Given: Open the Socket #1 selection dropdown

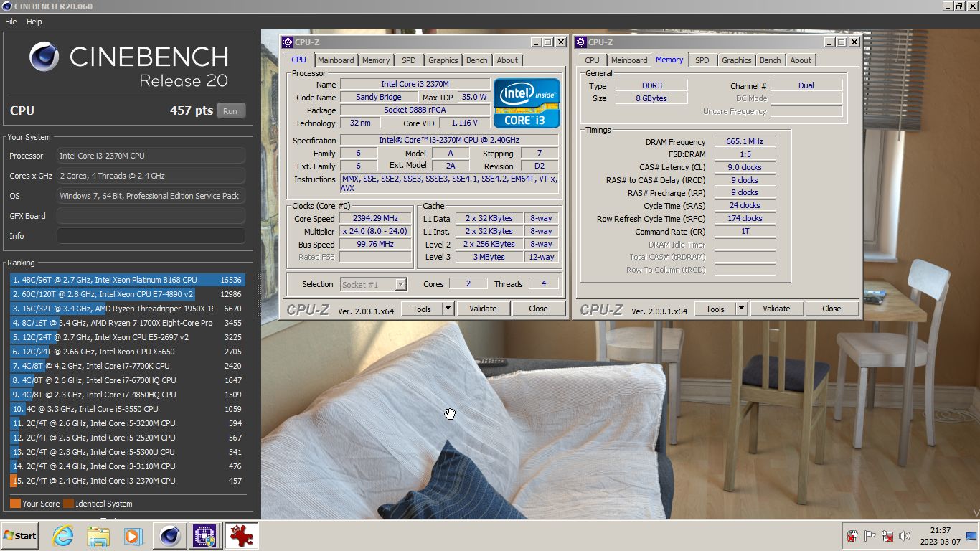Looking at the screenshot, I should tap(374, 284).
